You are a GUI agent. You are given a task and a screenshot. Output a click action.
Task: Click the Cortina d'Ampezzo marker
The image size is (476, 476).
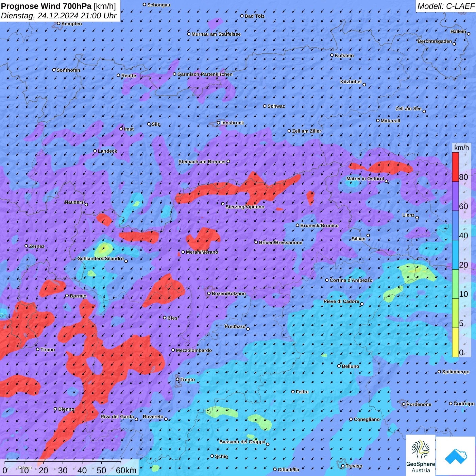point(327,280)
